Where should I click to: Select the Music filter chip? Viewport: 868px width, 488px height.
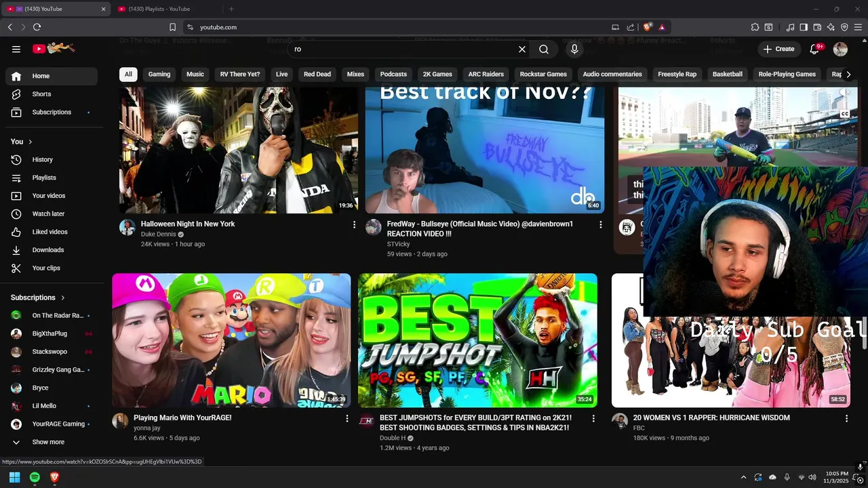195,74
